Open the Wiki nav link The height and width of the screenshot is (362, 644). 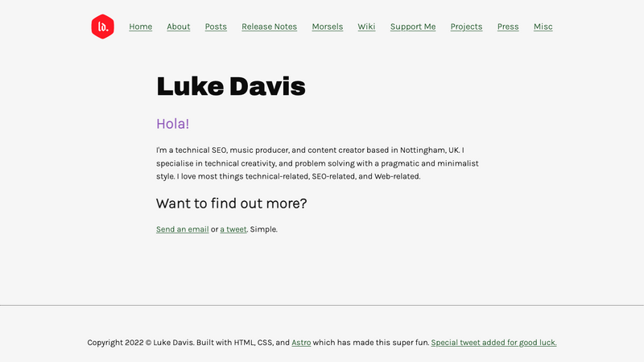(x=366, y=27)
